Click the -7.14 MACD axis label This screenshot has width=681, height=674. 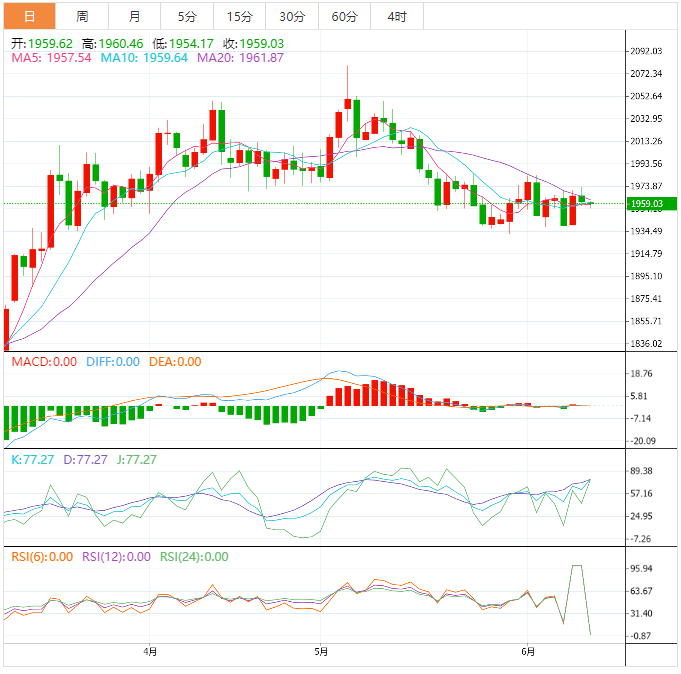coord(641,419)
